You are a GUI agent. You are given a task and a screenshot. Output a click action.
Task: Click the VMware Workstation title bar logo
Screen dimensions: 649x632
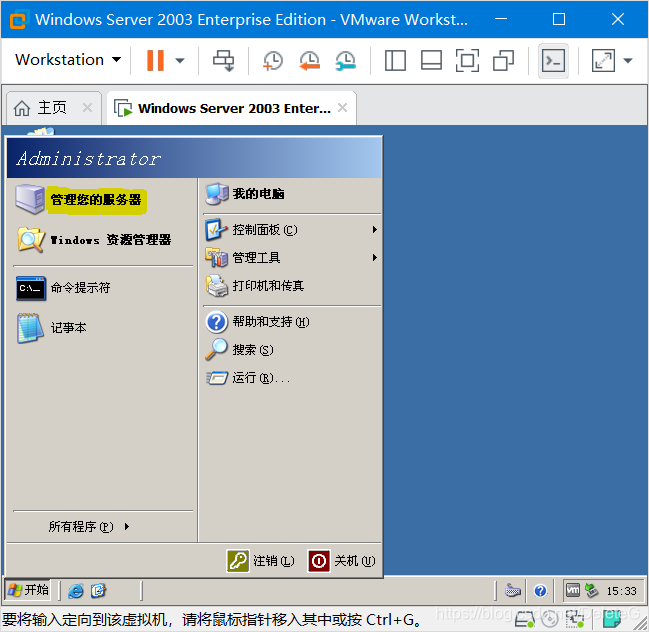click(x=18, y=19)
